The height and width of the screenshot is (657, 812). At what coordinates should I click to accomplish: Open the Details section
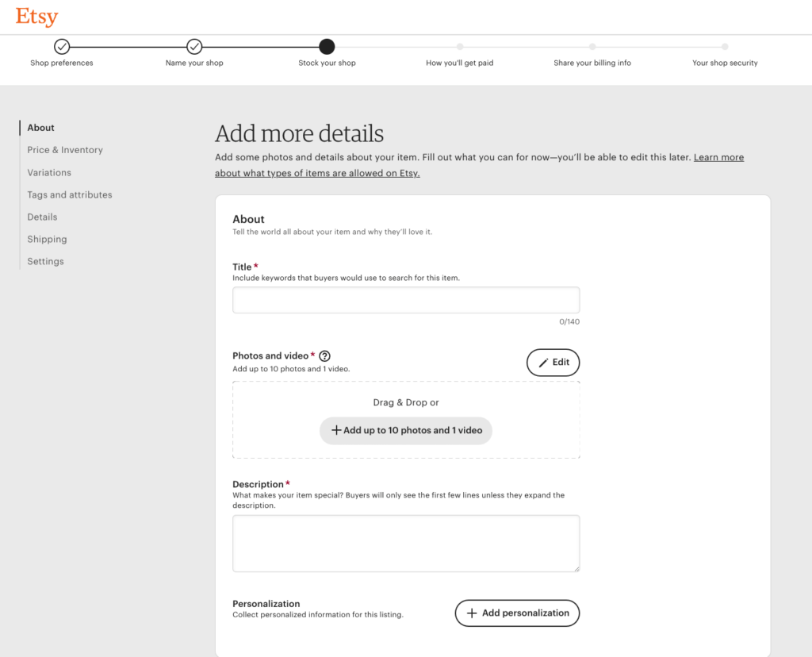(x=42, y=217)
